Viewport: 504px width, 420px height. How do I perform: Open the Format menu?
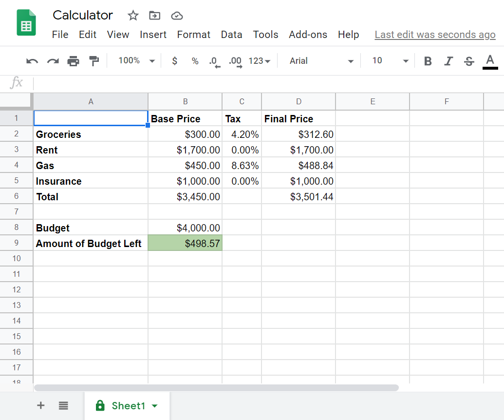[193, 34]
